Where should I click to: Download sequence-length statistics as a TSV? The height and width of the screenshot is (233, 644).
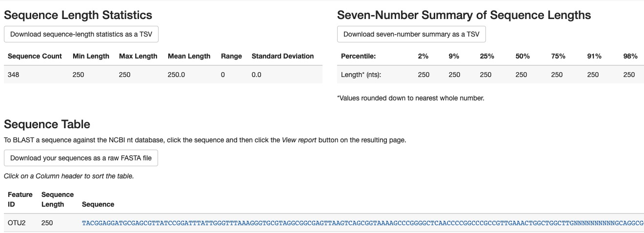pos(81,34)
